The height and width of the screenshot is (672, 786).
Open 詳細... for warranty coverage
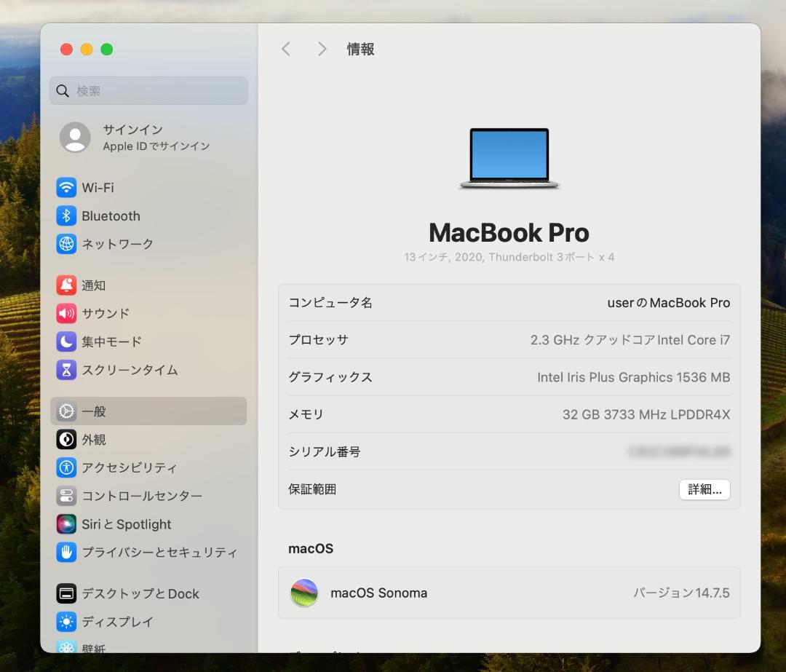coord(704,489)
